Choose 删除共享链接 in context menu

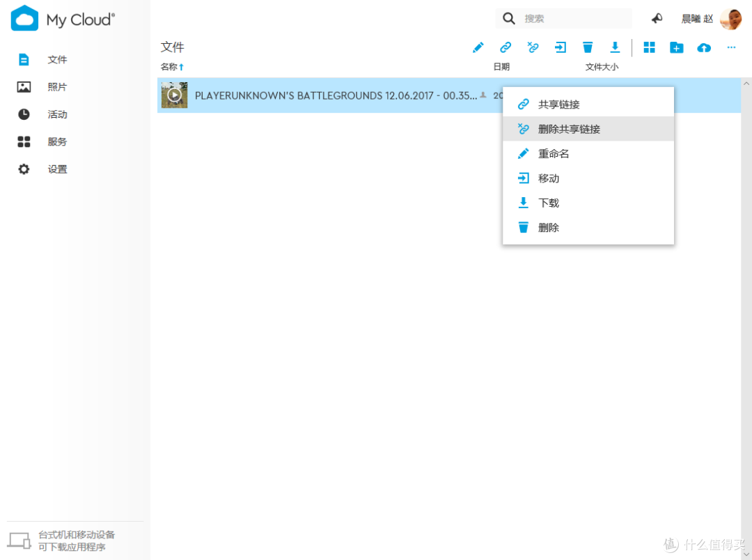(588, 129)
